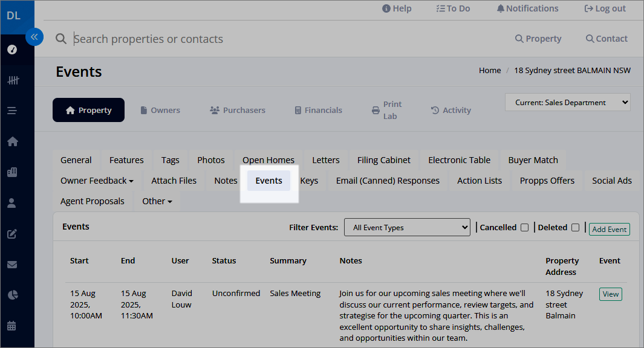Screen dimensions: 644x348
Task: Click the DL logo in the sidebar
Action: pos(13,16)
